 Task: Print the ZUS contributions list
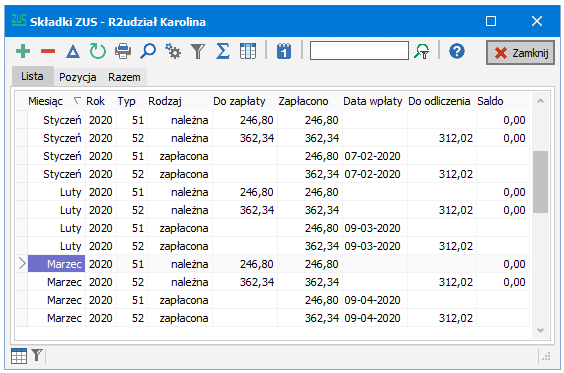pyautogui.click(x=123, y=51)
